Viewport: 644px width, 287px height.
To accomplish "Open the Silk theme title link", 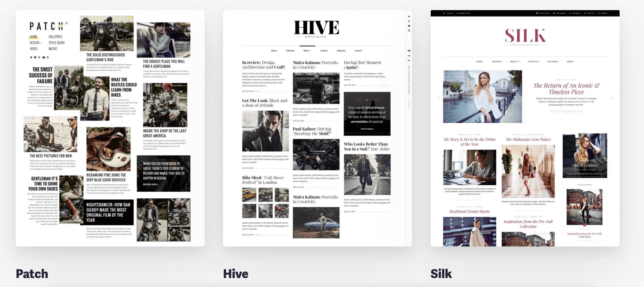I will coord(441,274).
